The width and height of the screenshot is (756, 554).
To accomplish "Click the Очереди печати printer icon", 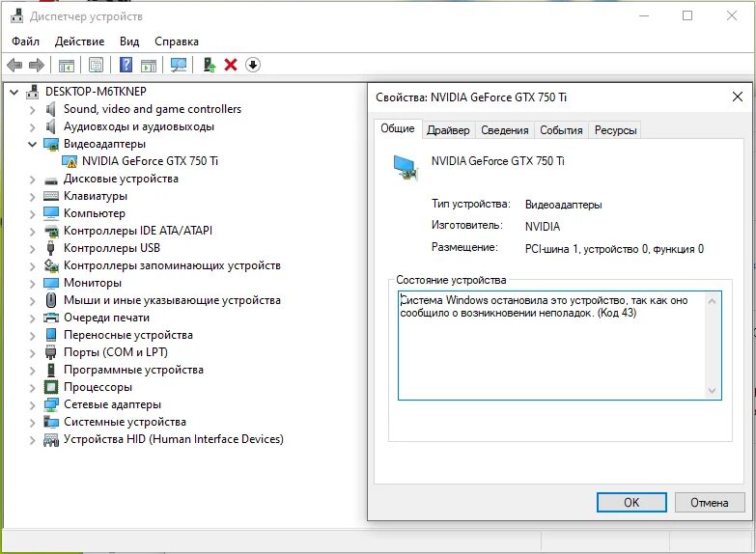I will [51, 318].
